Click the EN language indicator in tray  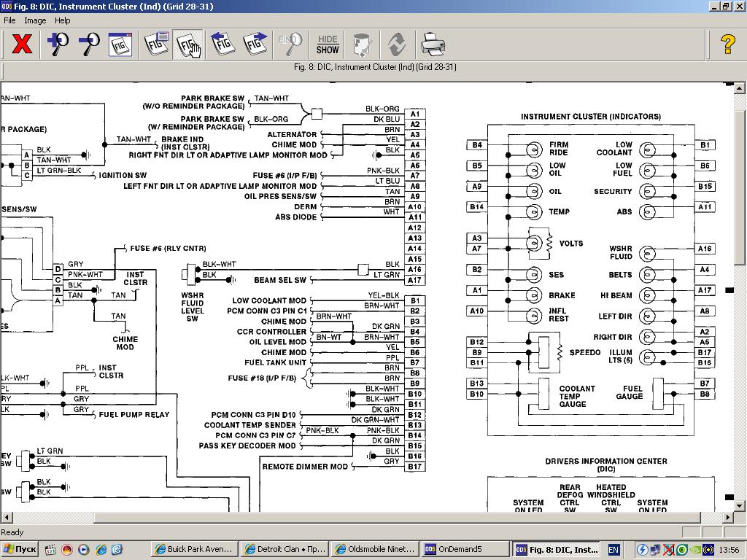click(614, 550)
